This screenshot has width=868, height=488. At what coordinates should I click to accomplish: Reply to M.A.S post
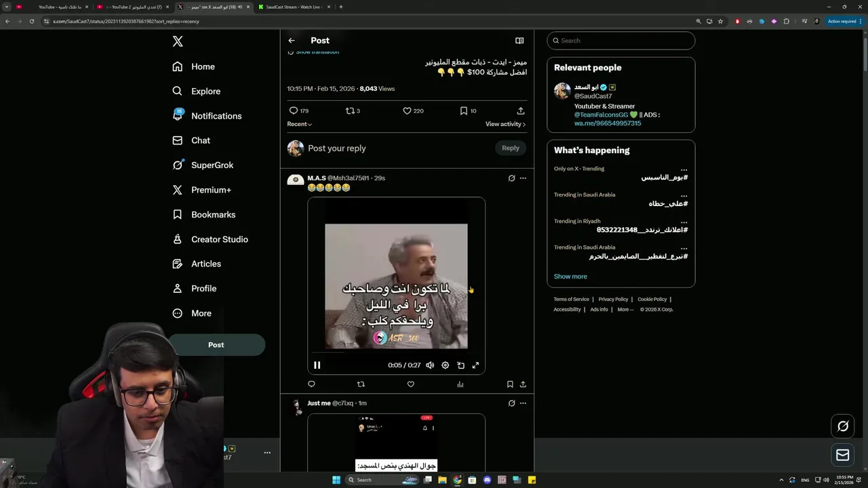pos(311,384)
